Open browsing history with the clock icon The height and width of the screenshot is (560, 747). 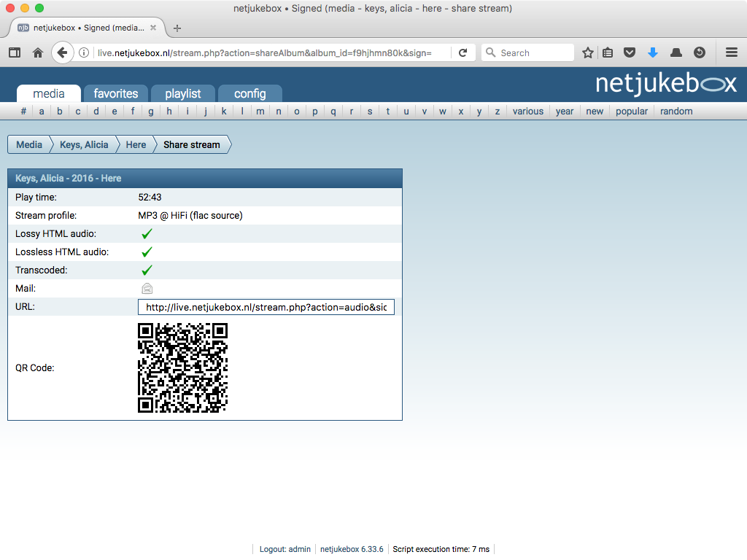pyautogui.click(x=699, y=52)
